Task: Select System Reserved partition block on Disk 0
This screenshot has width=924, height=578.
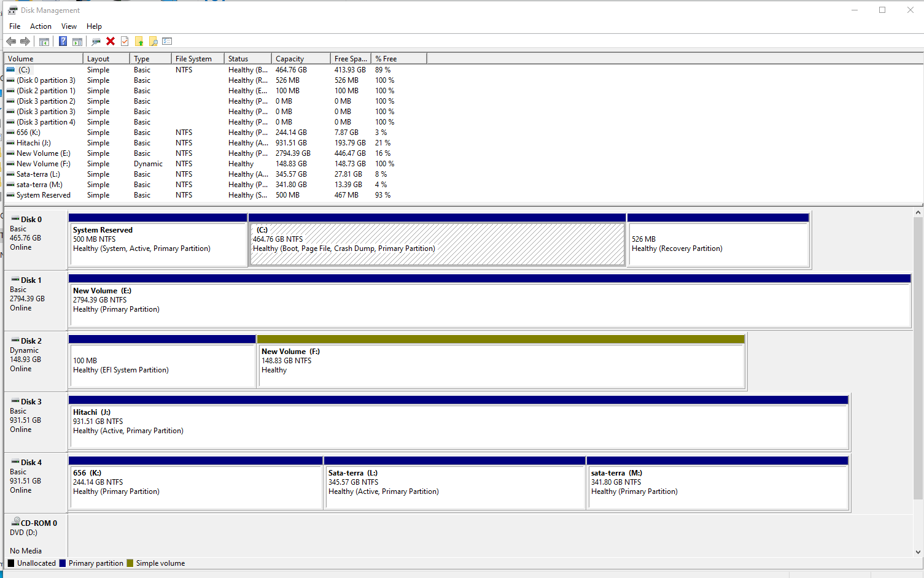Action: click(158, 240)
